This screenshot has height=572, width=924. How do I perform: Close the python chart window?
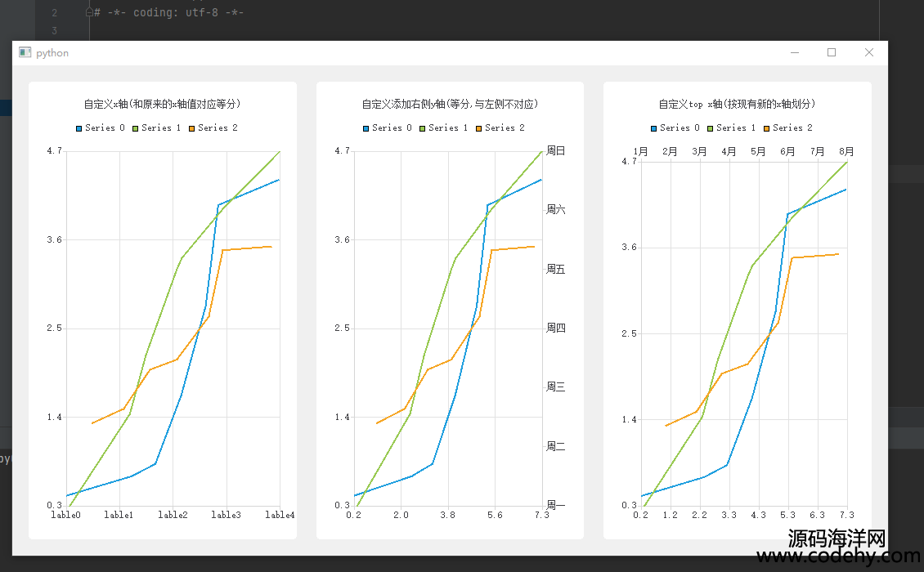click(x=869, y=52)
